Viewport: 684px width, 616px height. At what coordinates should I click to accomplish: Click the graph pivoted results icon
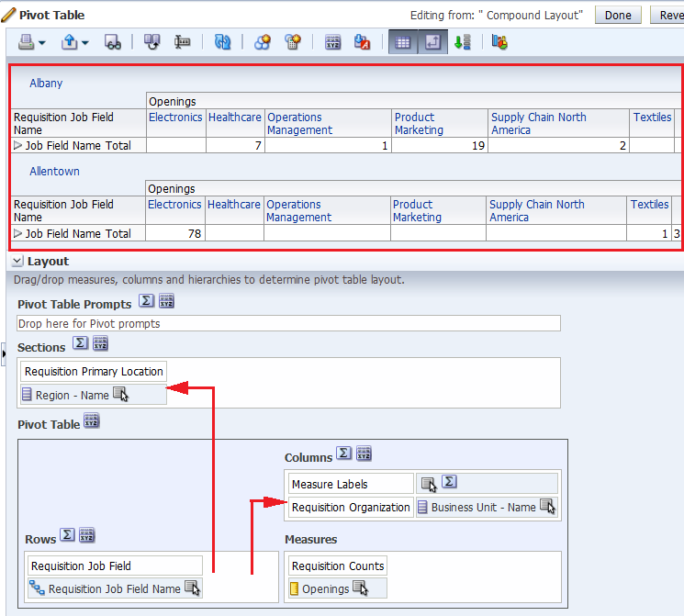coord(499,42)
